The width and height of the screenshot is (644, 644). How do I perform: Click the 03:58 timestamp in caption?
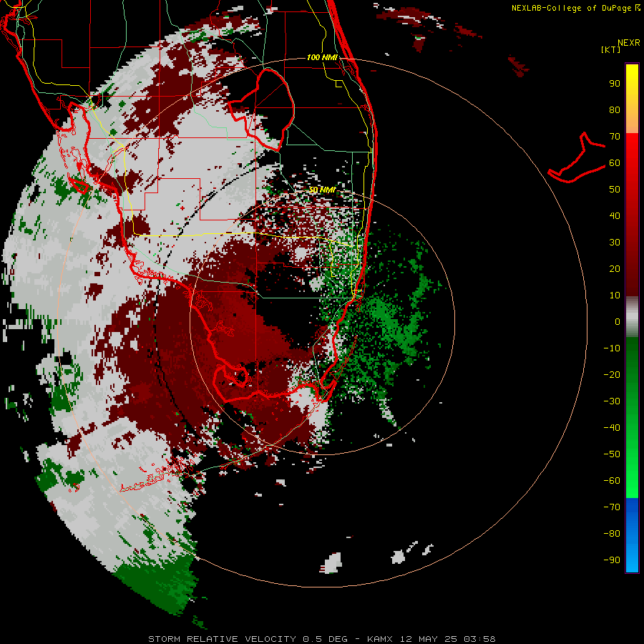coord(479,639)
